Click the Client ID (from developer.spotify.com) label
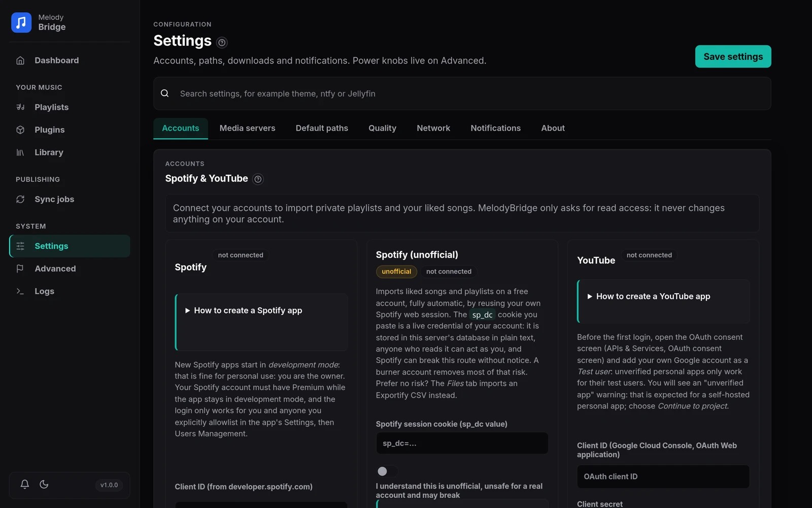 [244, 487]
